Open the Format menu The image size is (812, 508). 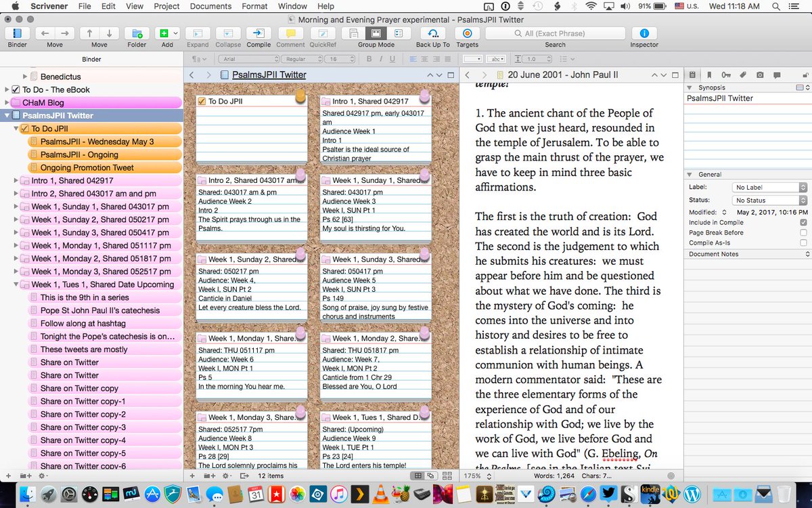pyautogui.click(x=254, y=6)
